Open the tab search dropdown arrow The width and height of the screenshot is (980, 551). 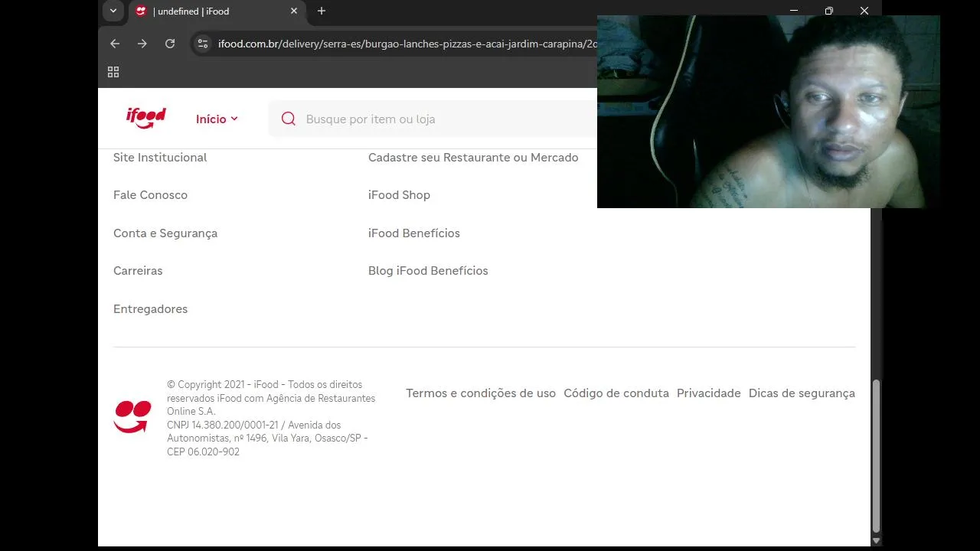[x=113, y=11]
